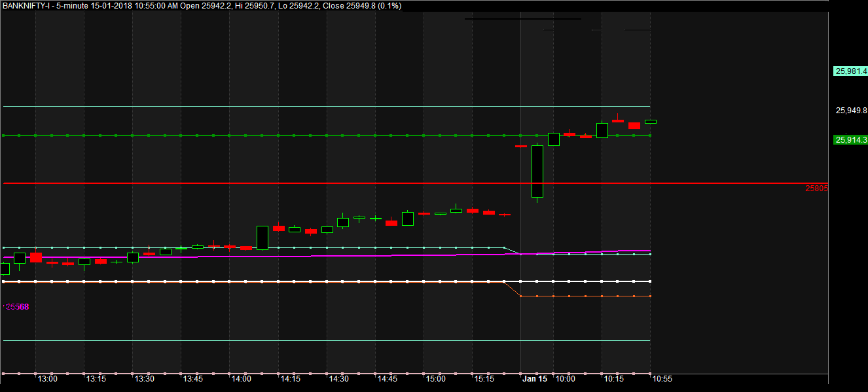Click the 15:15 time axis label
The image size is (868, 392).
click(x=484, y=379)
